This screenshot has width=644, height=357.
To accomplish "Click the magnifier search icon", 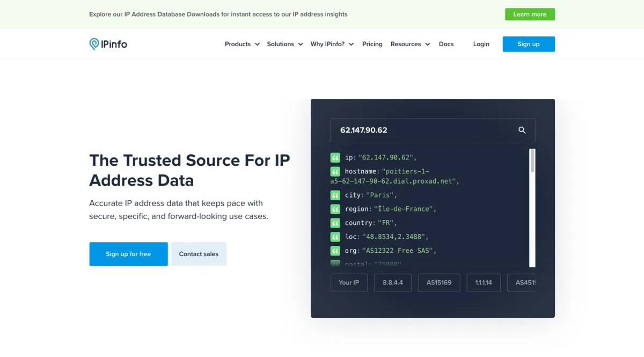I will tap(522, 130).
